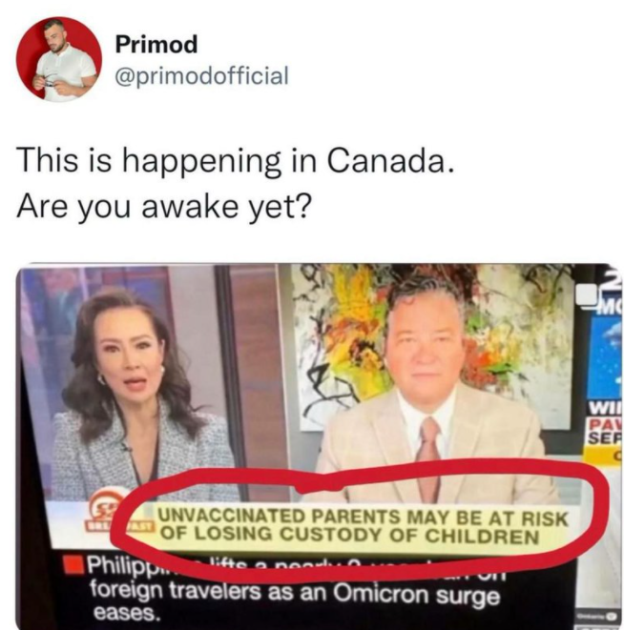The width and height of the screenshot is (624, 630).
Task: Click the word 'eases.' in the ticker
Action: pyautogui.click(x=124, y=613)
